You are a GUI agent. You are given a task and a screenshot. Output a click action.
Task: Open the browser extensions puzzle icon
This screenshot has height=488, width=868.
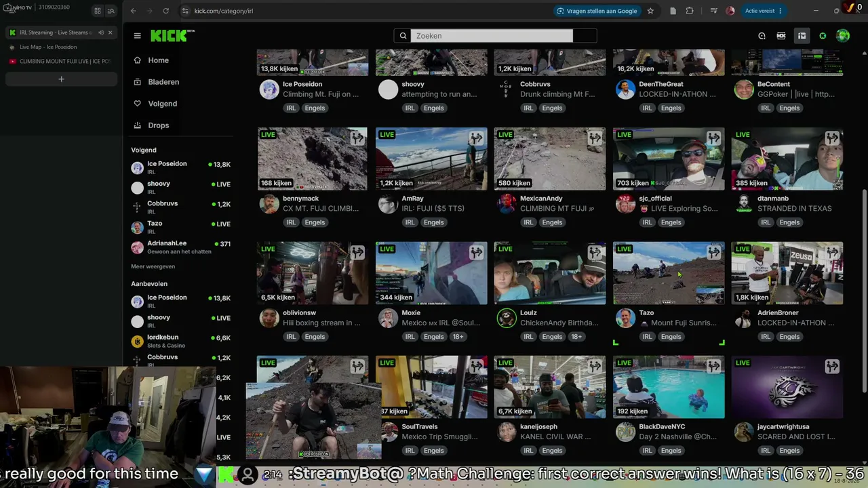(690, 11)
